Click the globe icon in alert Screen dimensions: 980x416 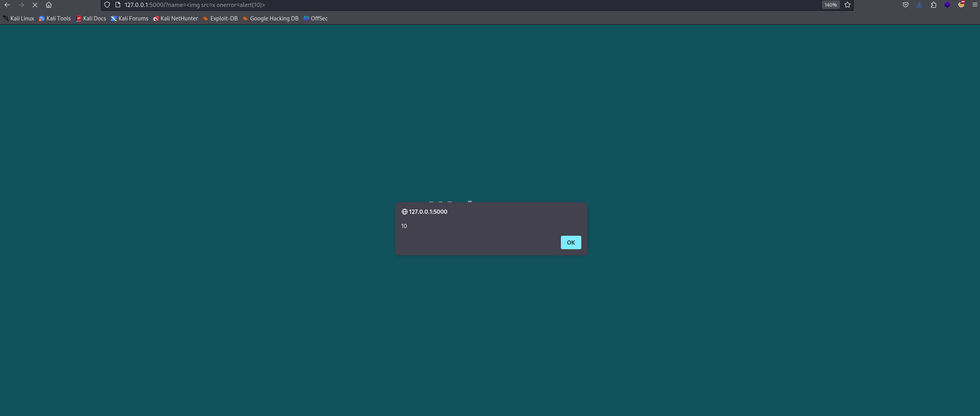404,212
